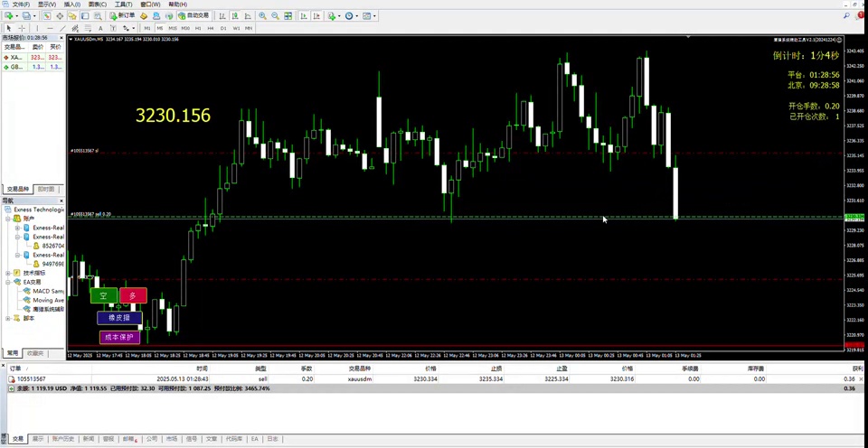Select XAU row in Market Watch
Screen dimensions: 868x448
coord(33,57)
